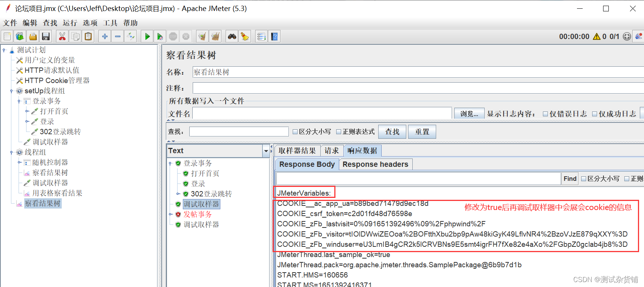Click the 名称 input field
Viewport: 644px width, 287px height.
[418, 72]
